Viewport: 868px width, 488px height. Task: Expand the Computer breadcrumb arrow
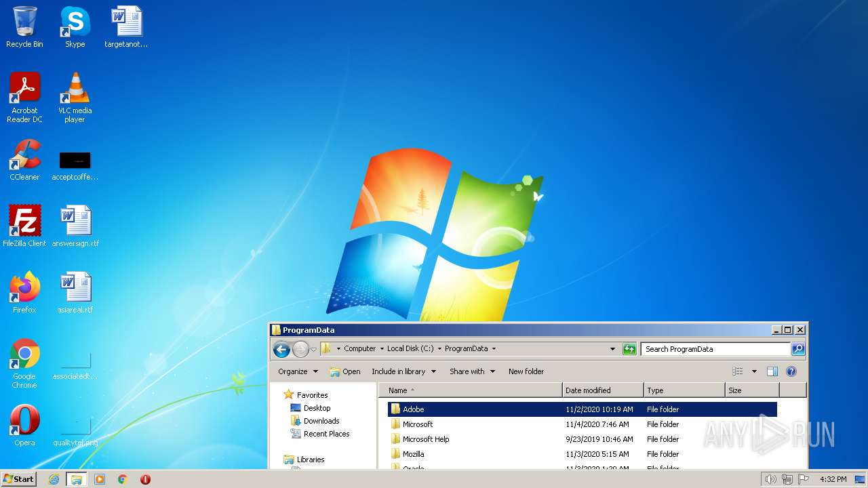tap(381, 349)
